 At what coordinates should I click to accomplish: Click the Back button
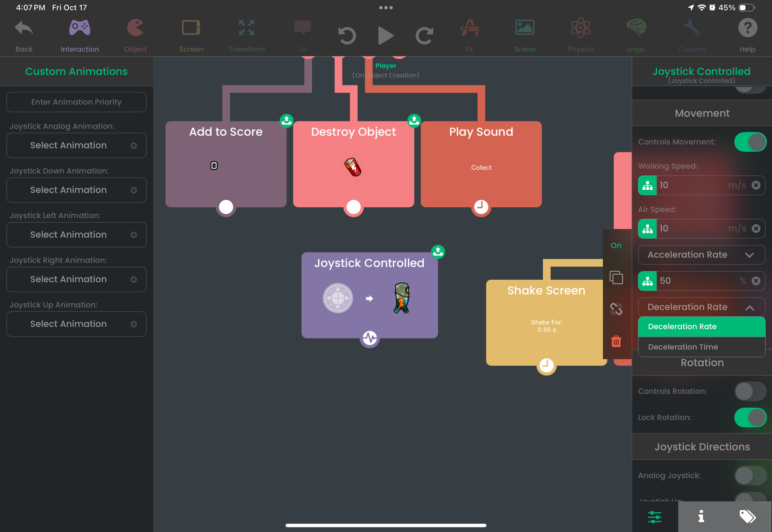coord(24,35)
